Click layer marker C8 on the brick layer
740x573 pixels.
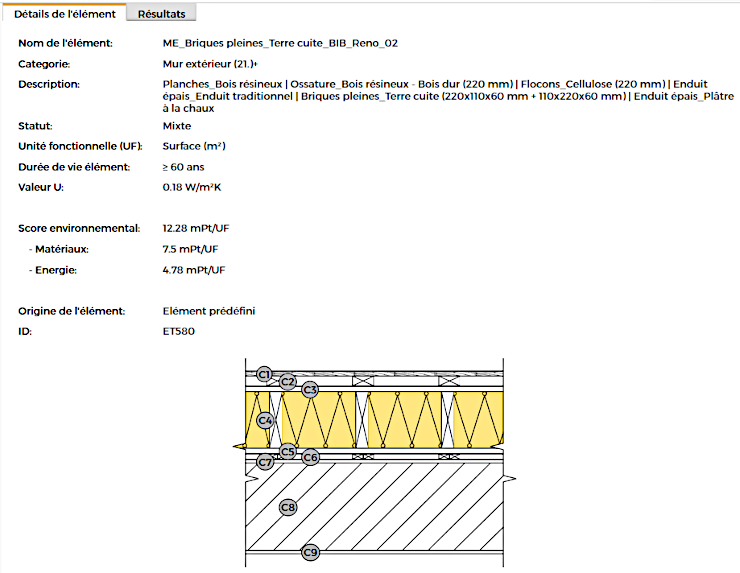(288, 507)
